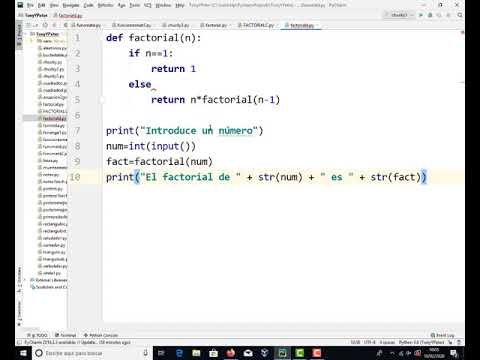Viewport: 480px width, 360px height.
Task: Open the Navigate menu
Action: (x=71, y=5)
